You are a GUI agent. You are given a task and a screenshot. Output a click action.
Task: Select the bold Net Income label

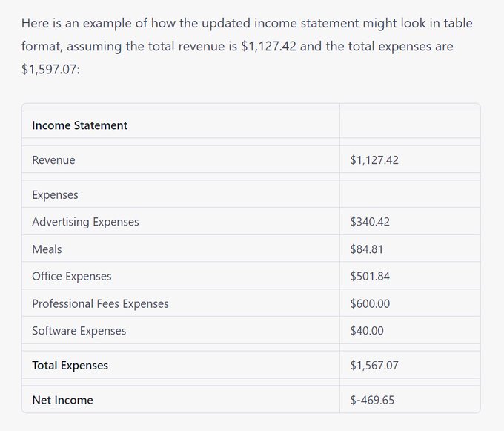point(62,400)
